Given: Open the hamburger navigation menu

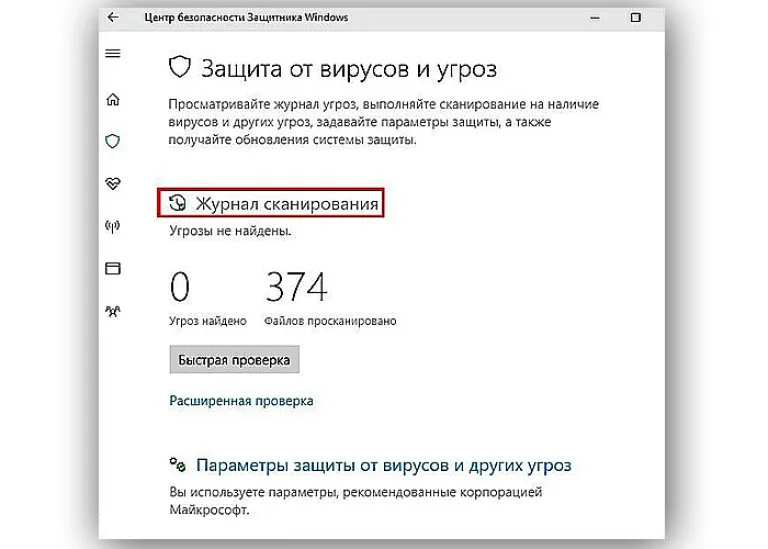Looking at the screenshot, I should click(x=113, y=53).
